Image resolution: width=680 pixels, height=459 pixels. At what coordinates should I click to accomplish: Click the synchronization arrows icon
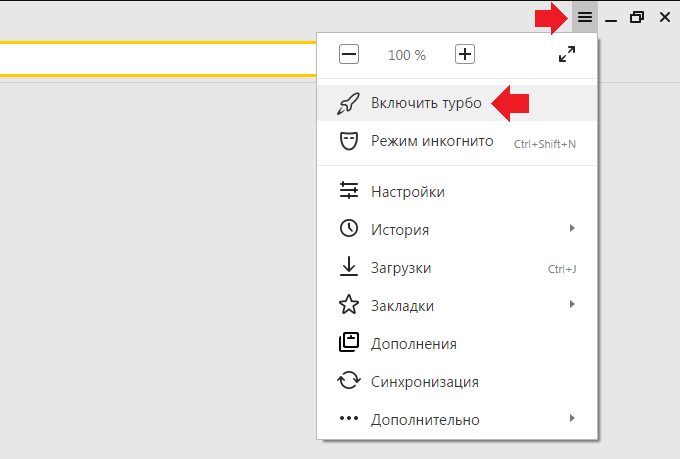point(348,381)
